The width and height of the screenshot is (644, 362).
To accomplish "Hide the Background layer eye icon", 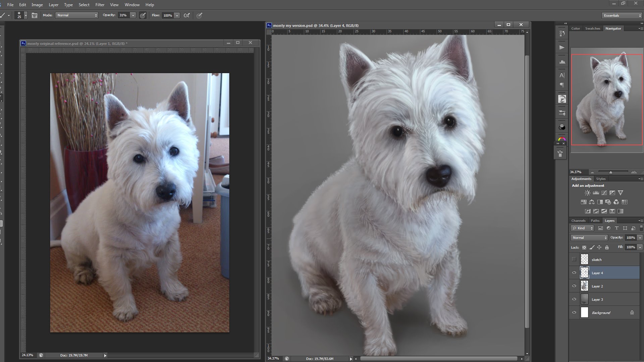I will (x=574, y=312).
